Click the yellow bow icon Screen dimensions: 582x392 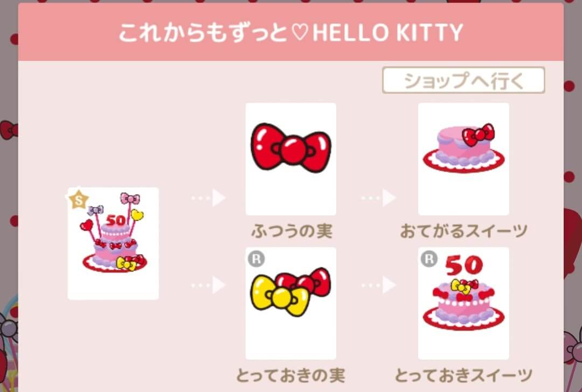(x=280, y=296)
